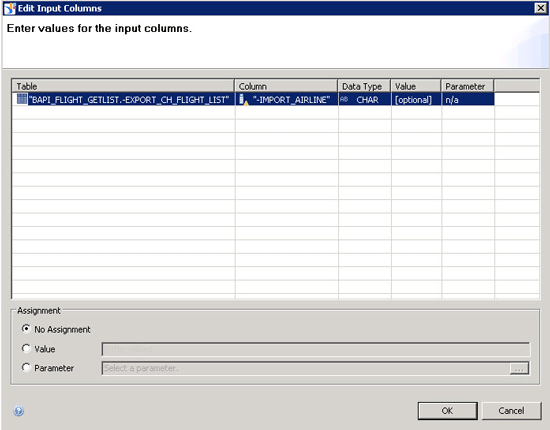Click the [optional] value cell
This screenshot has width=550, height=430.
(x=416, y=100)
